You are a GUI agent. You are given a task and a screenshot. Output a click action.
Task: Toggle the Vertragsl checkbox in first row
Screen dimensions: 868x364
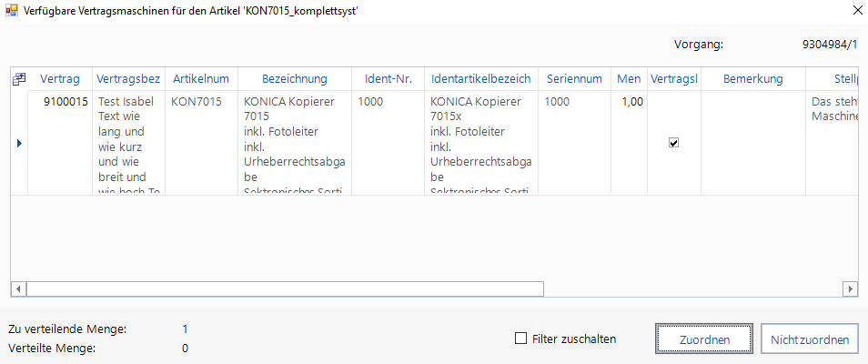pyautogui.click(x=673, y=143)
